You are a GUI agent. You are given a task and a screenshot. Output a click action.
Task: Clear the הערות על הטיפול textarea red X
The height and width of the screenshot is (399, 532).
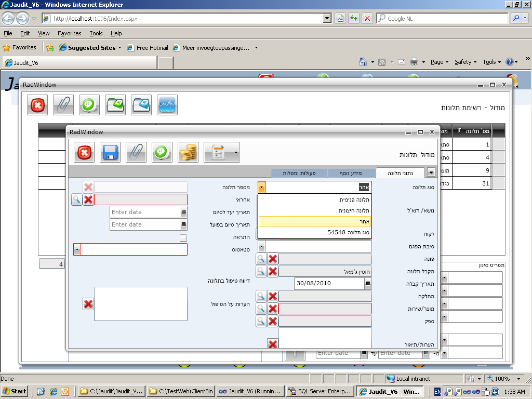pos(88,304)
